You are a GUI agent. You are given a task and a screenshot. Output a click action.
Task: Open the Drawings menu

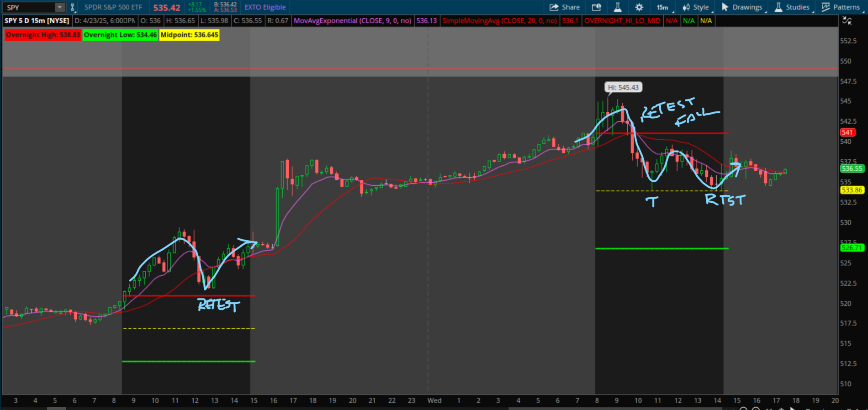point(742,7)
